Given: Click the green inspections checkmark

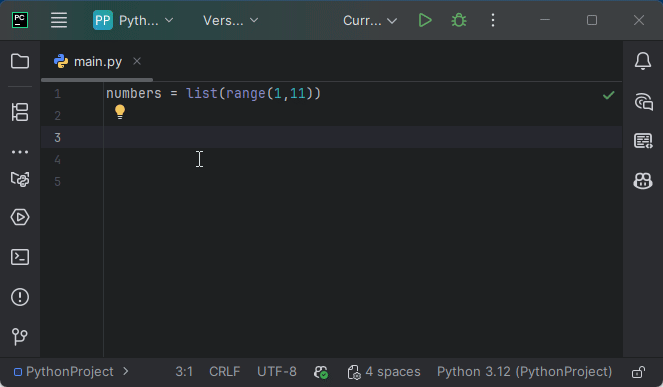Looking at the screenshot, I should click(x=608, y=95).
